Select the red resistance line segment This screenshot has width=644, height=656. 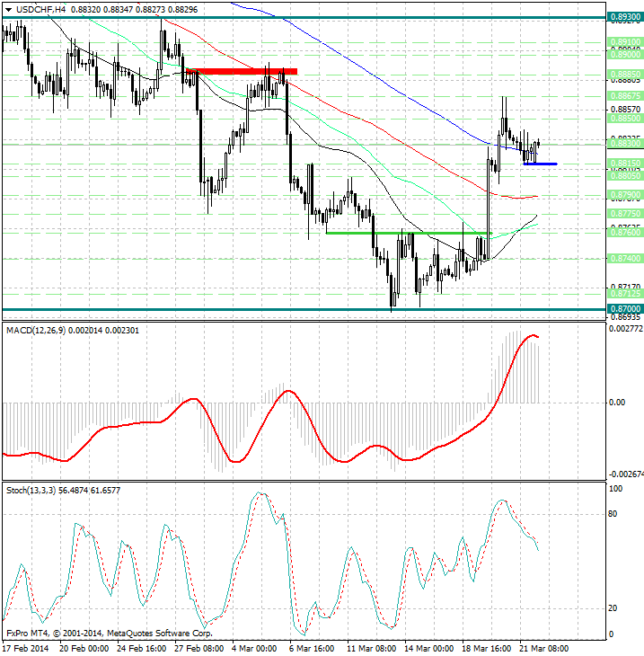coord(242,72)
